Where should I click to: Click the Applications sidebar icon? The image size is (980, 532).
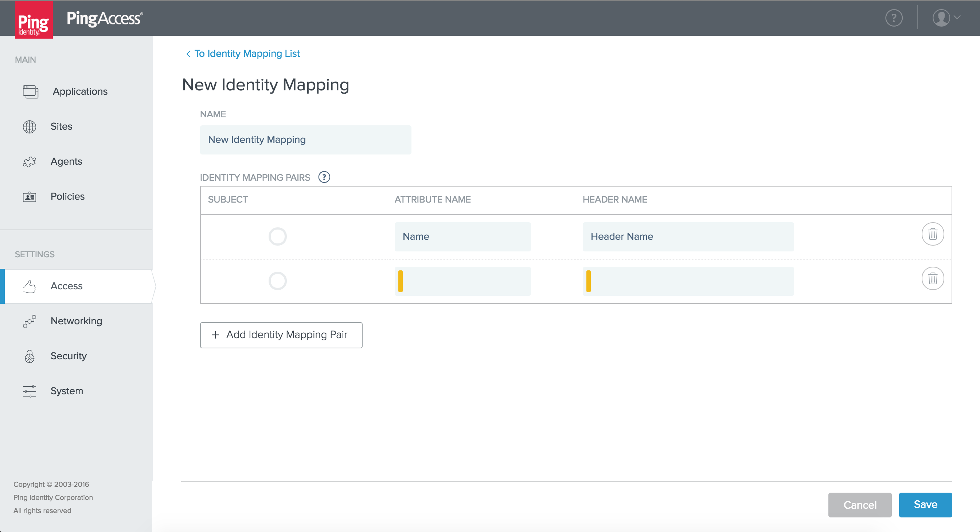30,92
